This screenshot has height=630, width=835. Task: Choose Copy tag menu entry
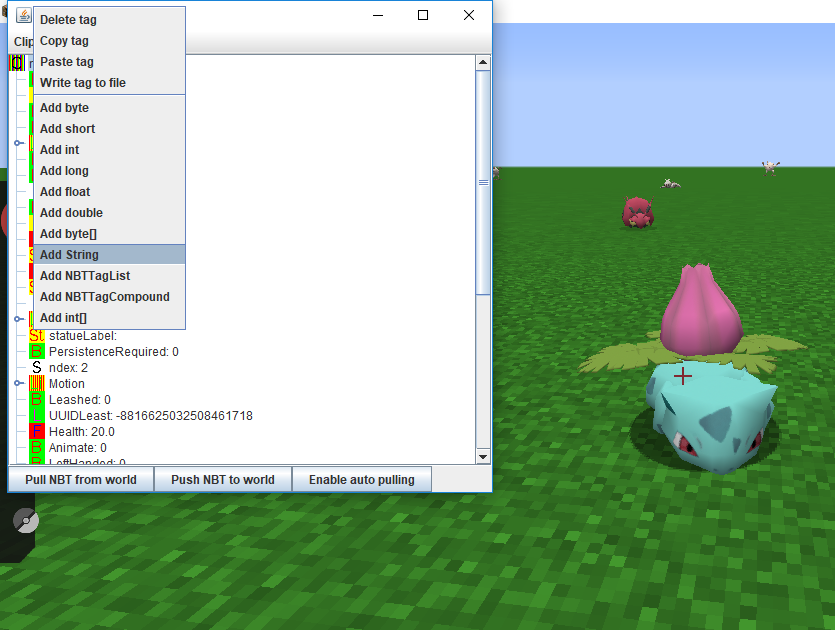[x=109, y=41]
